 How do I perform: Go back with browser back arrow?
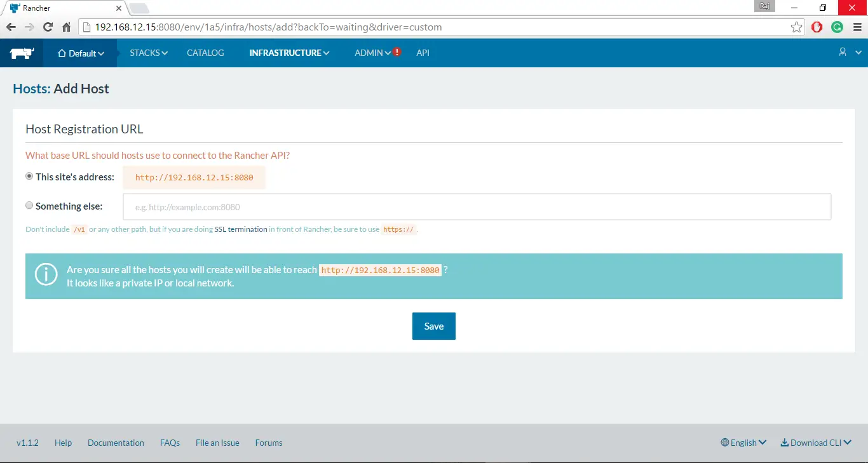click(11, 27)
